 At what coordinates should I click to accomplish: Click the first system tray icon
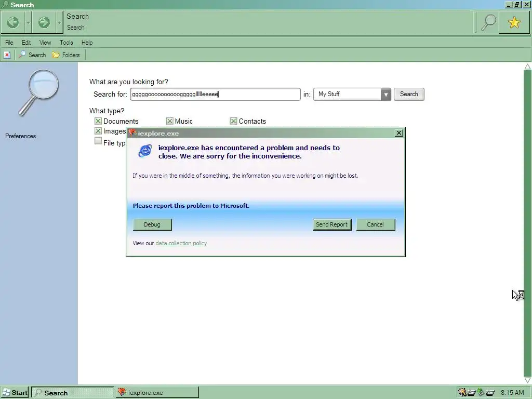click(462, 392)
